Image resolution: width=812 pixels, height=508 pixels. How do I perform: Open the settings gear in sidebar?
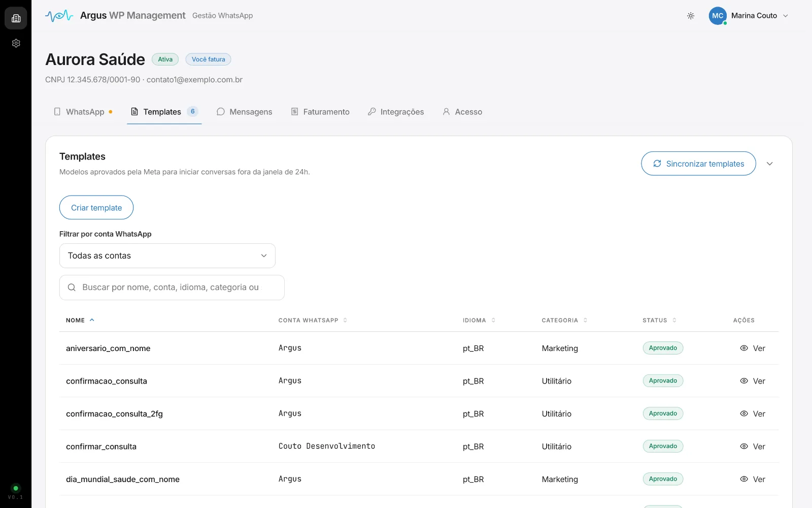tap(16, 43)
